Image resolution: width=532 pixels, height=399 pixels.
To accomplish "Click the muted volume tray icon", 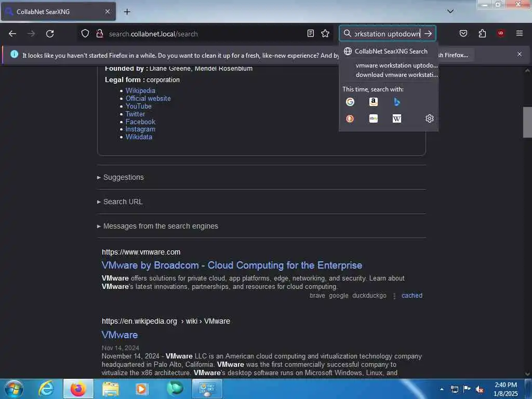I will pyautogui.click(x=480, y=390).
